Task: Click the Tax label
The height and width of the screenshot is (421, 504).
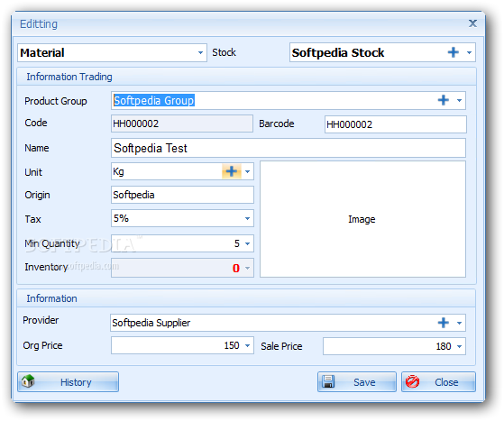Action: 32,219
